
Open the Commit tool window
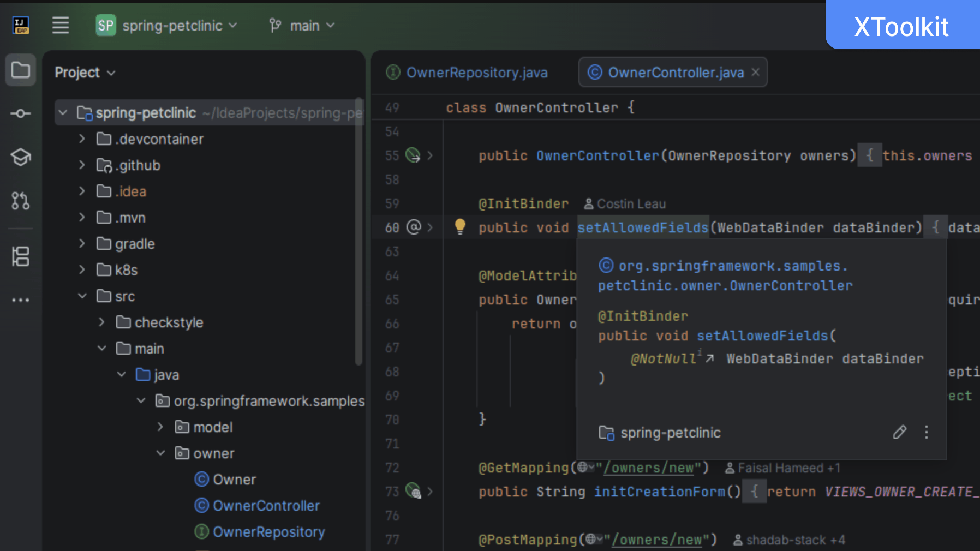20,113
